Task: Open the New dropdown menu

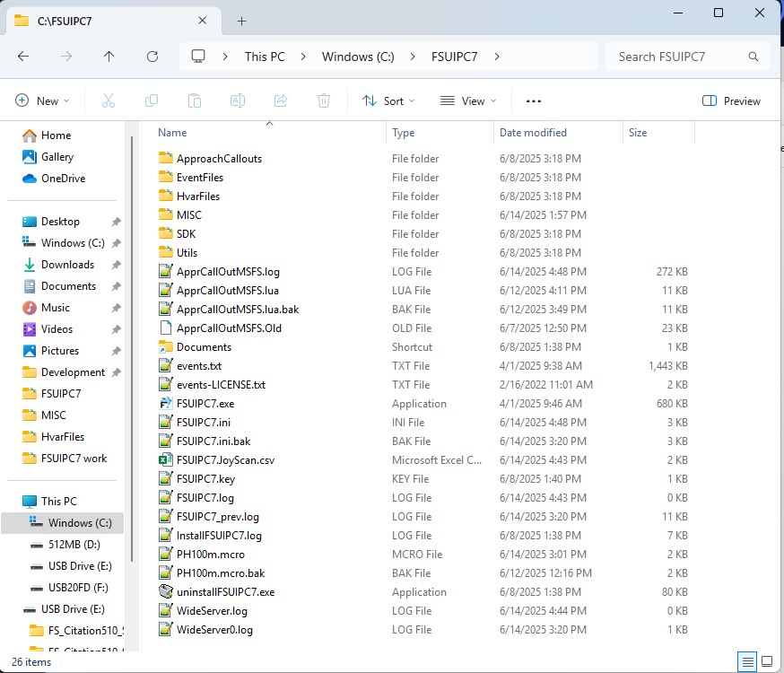Action: click(x=42, y=101)
